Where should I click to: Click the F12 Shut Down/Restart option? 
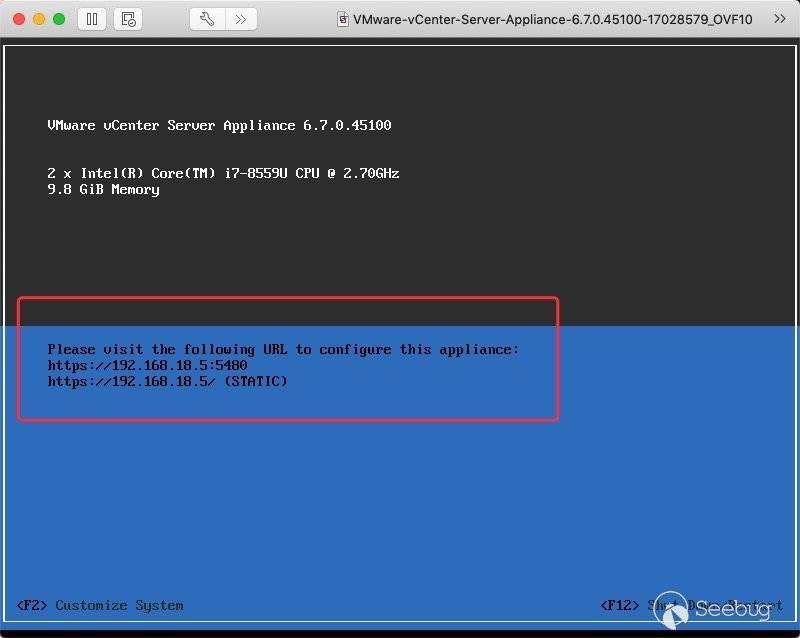coord(691,605)
